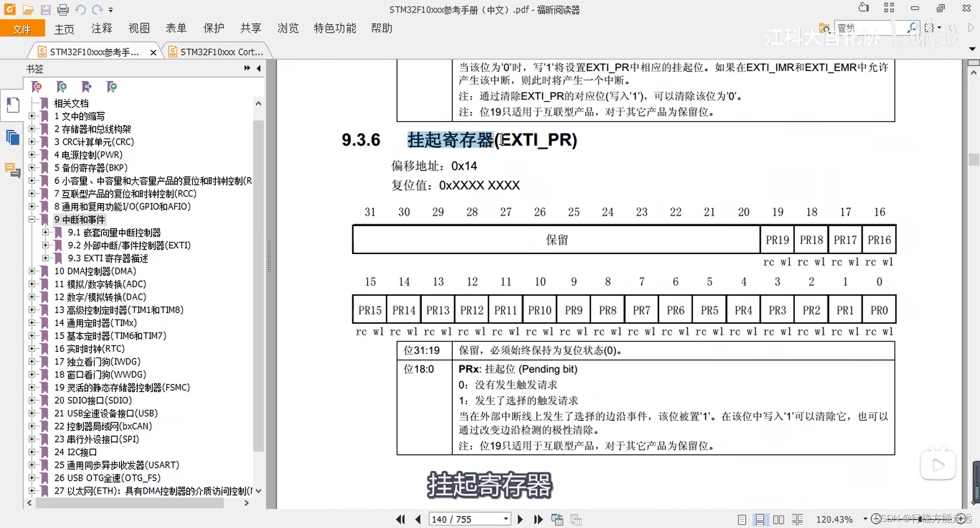Select 19 灵活的静态存储器控制器(FSMC) bookmark

(122, 388)
